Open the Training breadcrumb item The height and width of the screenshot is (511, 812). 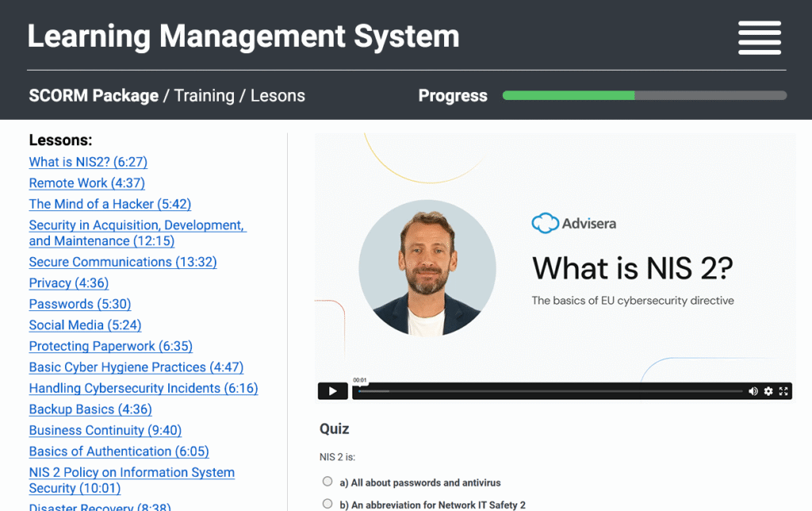[x=205, y=95]
